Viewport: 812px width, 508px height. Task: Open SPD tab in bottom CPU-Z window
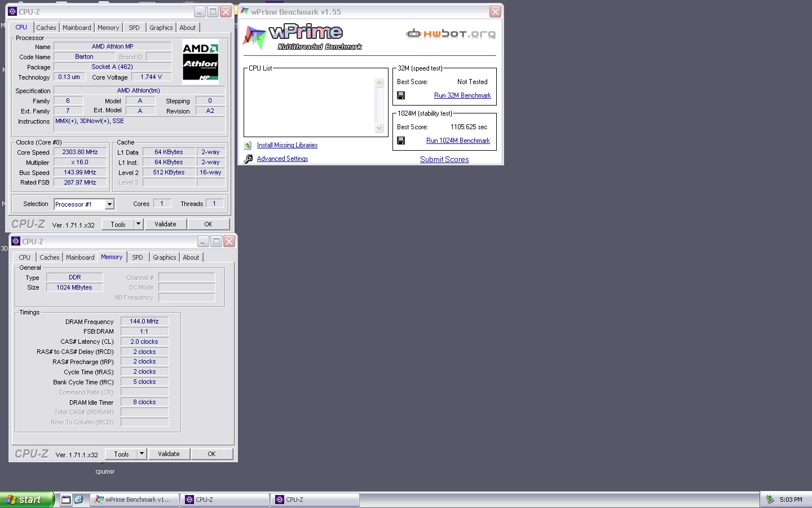[x=138, y=257]
